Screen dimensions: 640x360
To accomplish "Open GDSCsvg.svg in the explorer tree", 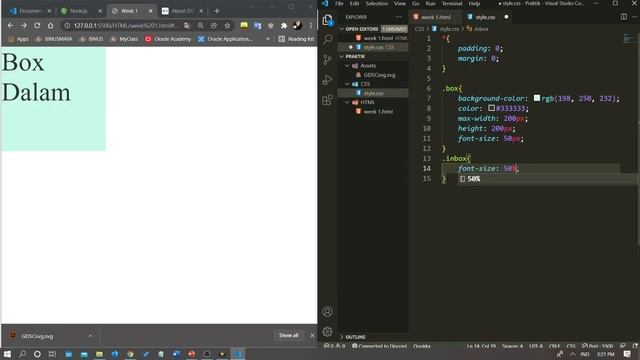I will (x=379, y=75).
